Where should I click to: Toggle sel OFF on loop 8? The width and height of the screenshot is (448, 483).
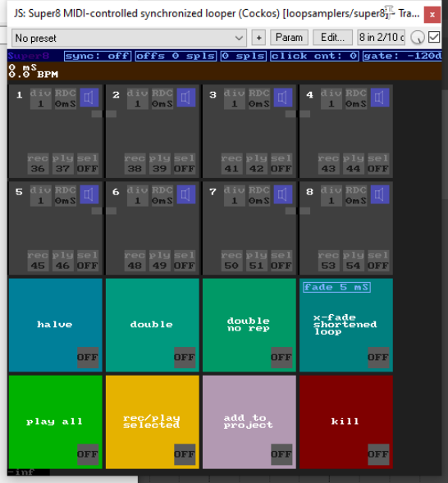(378, 261)
